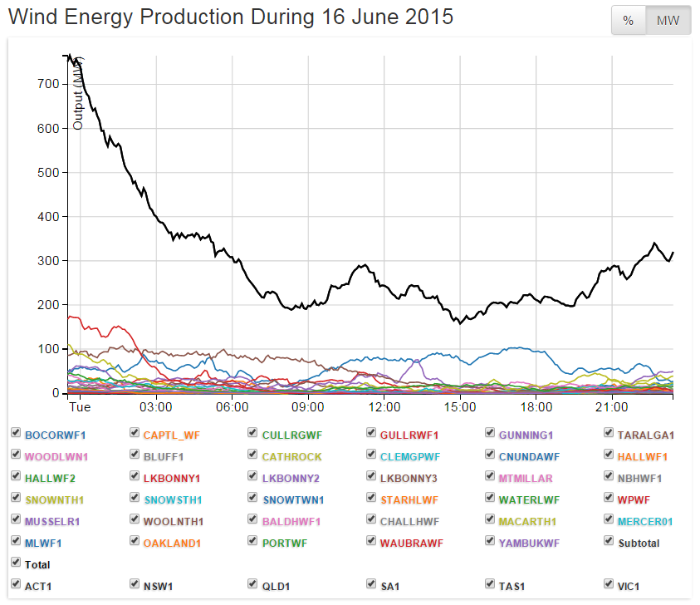Disable the GULLRWF1 series
Image resolution: width=700 pixels, height=605 pixels.
tap(372, 434)
